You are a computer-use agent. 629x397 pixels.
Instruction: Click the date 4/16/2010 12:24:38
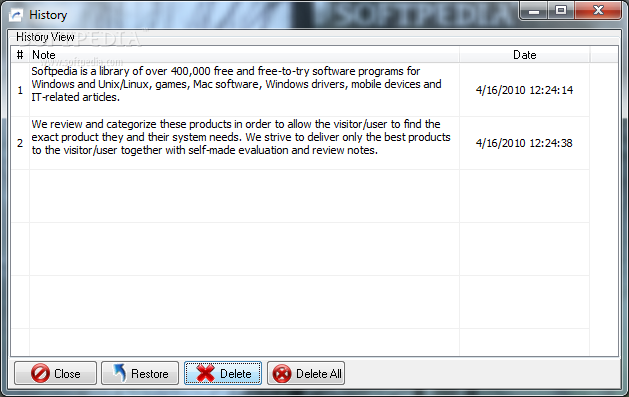point(524,143)
